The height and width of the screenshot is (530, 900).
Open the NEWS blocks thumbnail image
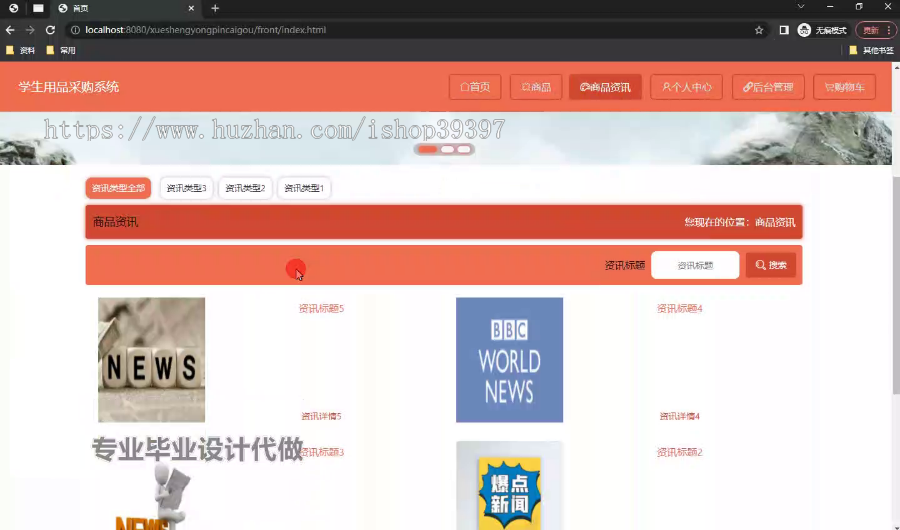click(x=152, y=360)
